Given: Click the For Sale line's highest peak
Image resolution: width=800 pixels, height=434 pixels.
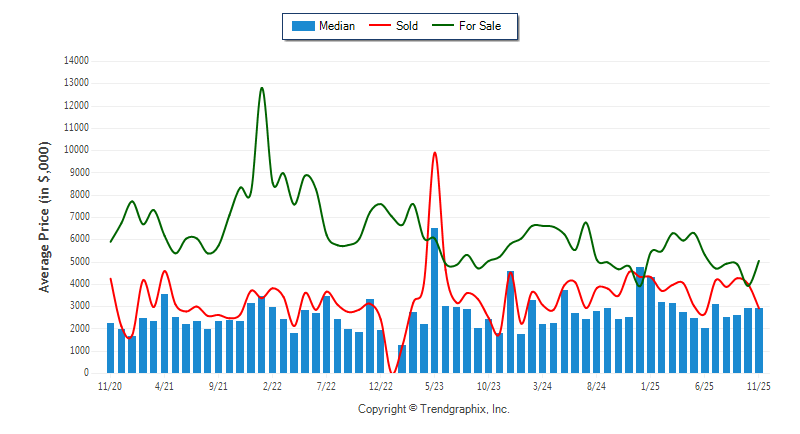Looking at the screenshot, I should (262, 88).
